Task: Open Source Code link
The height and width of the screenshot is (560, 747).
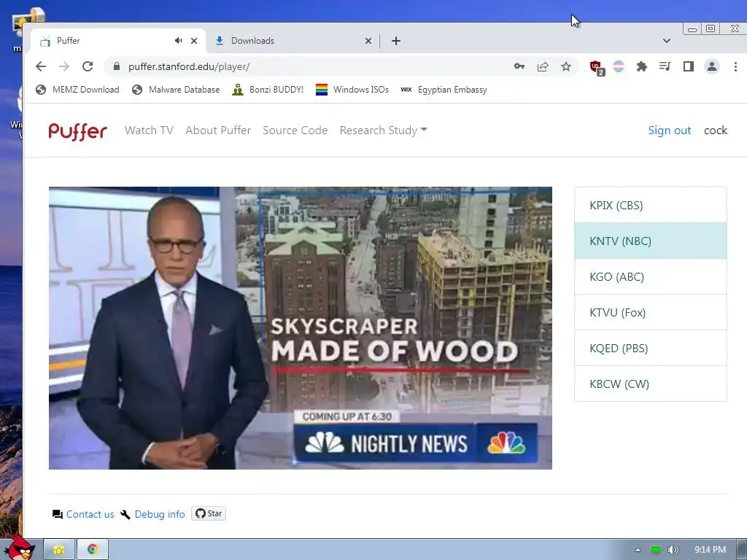Action: point(295,131)
